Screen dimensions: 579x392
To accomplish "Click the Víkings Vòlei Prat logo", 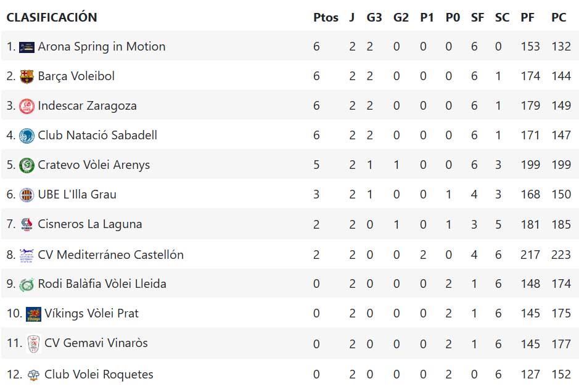I will (x=33, y=314).
